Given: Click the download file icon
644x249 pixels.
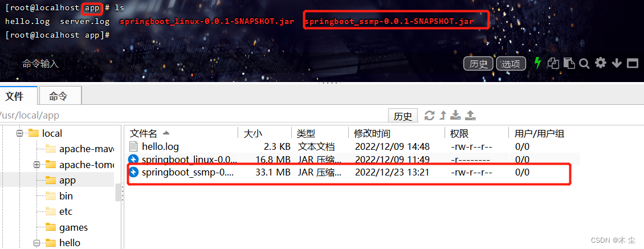Looking at the screenshot, I should coord(455,116).
